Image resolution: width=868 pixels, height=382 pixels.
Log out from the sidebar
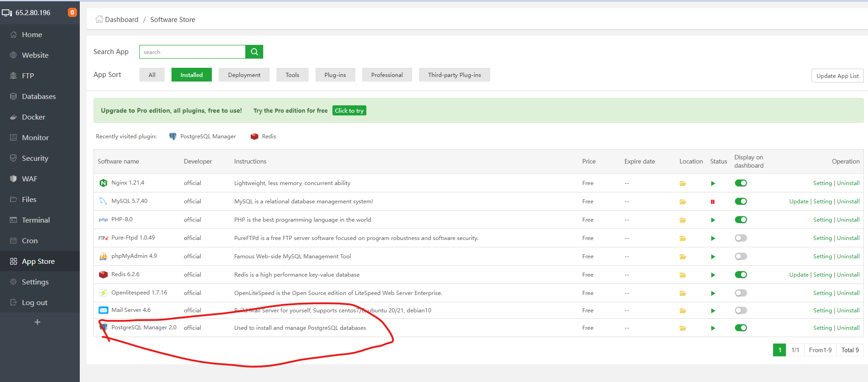click(40, 302)
